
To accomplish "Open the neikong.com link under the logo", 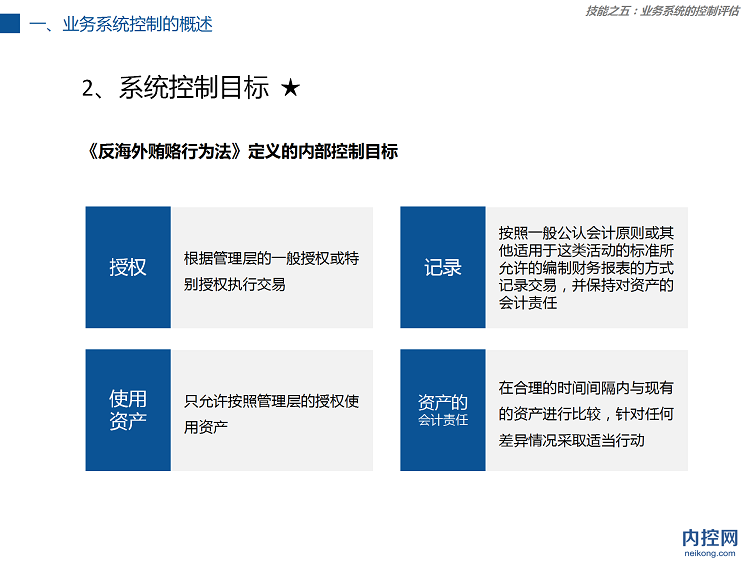I will [710, 552].
